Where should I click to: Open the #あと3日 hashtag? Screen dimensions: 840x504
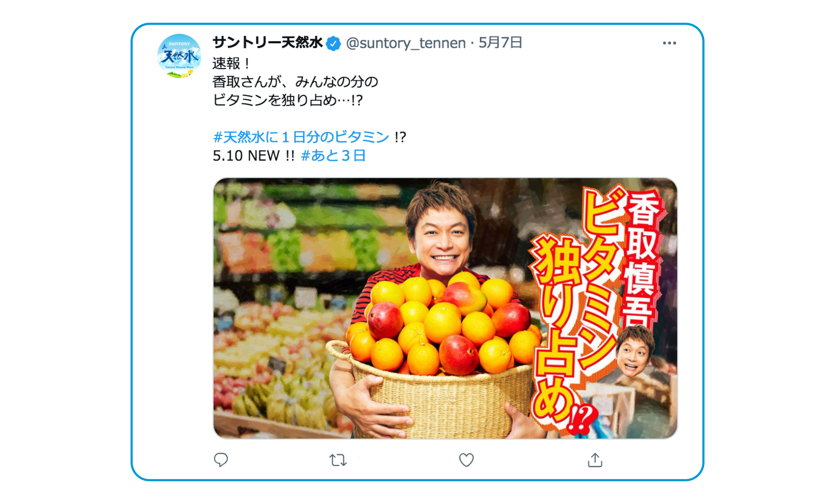tap(333, 156)
